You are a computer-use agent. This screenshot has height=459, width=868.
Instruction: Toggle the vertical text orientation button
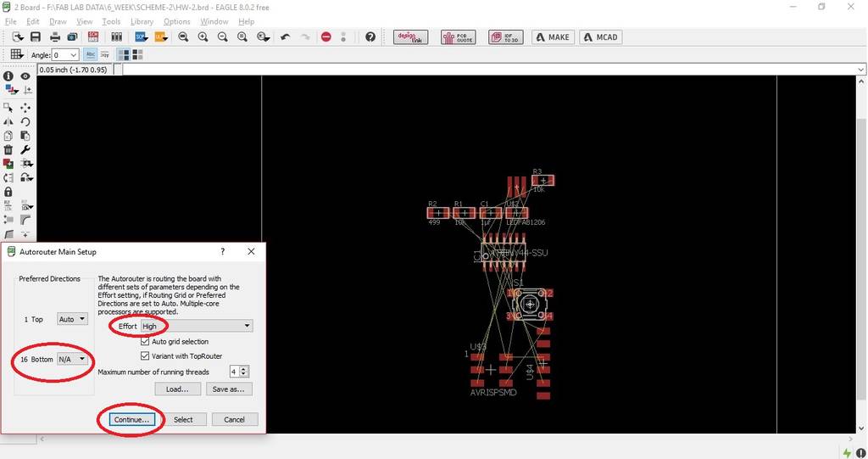click(104, 54)
